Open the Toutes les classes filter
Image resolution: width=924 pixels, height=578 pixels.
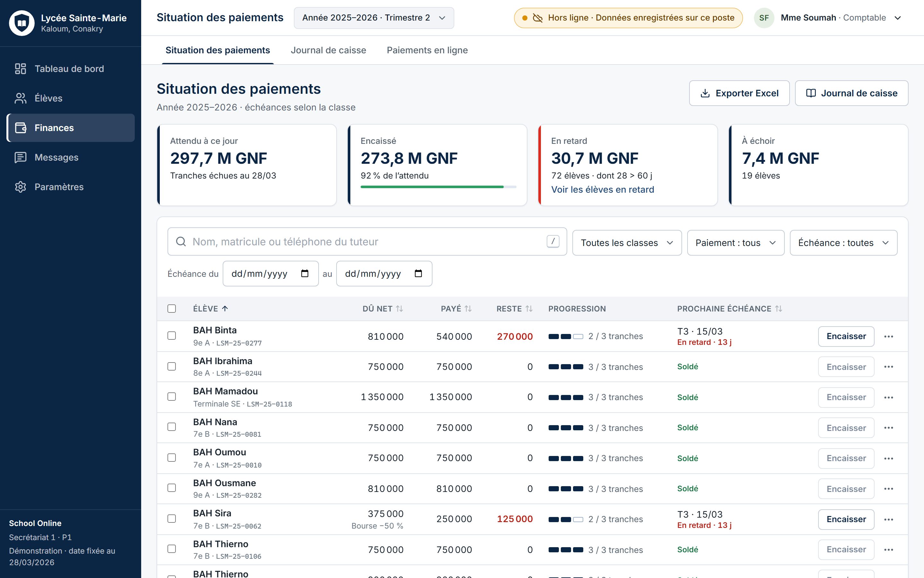coord(627,243)
